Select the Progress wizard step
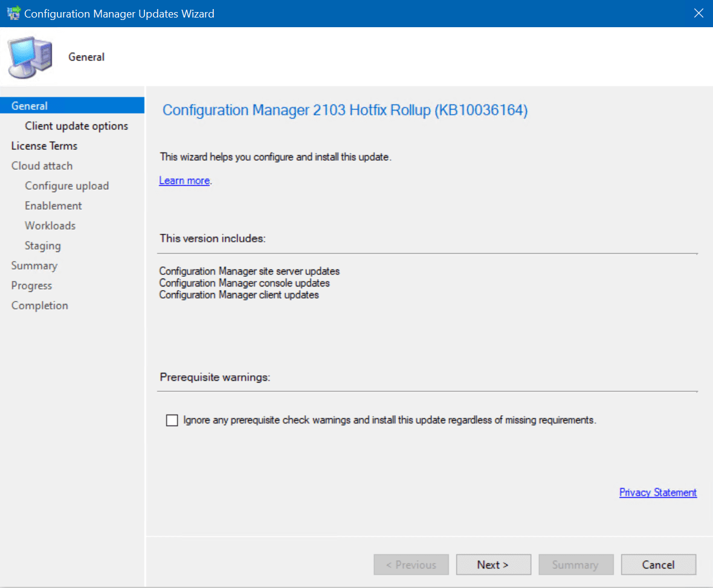Image resolution: width=713 pixels, height=588 pixels. point(31,285)
